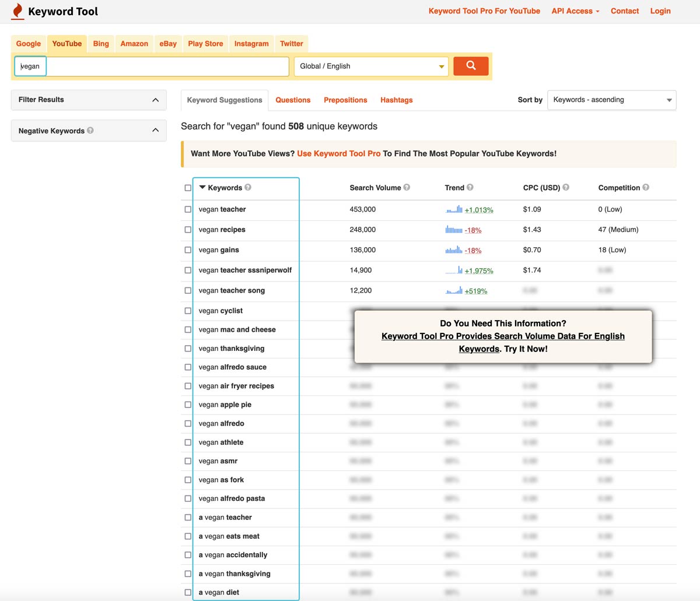Toggle the select-all keywords checkbox

click(188, 188)
